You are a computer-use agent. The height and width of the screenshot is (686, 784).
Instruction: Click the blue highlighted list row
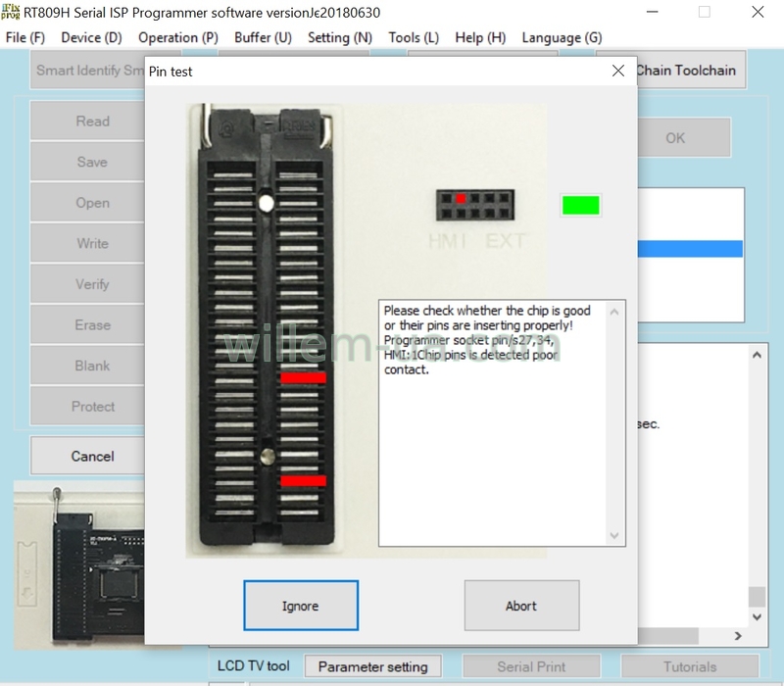tap(690, 249)
